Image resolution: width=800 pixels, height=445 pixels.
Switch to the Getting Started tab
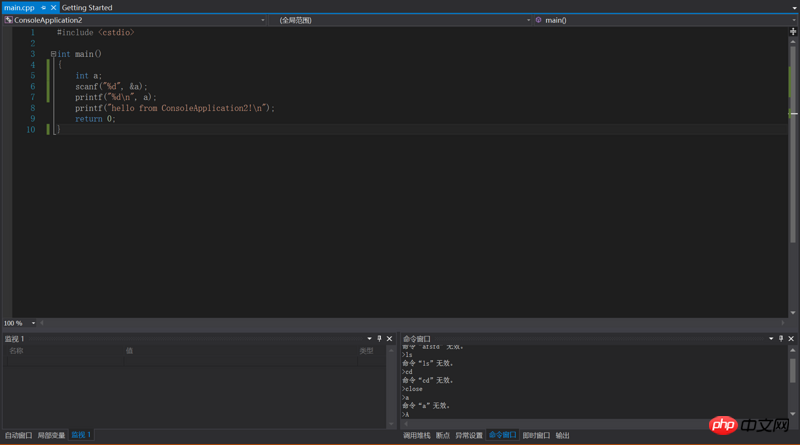87,7
